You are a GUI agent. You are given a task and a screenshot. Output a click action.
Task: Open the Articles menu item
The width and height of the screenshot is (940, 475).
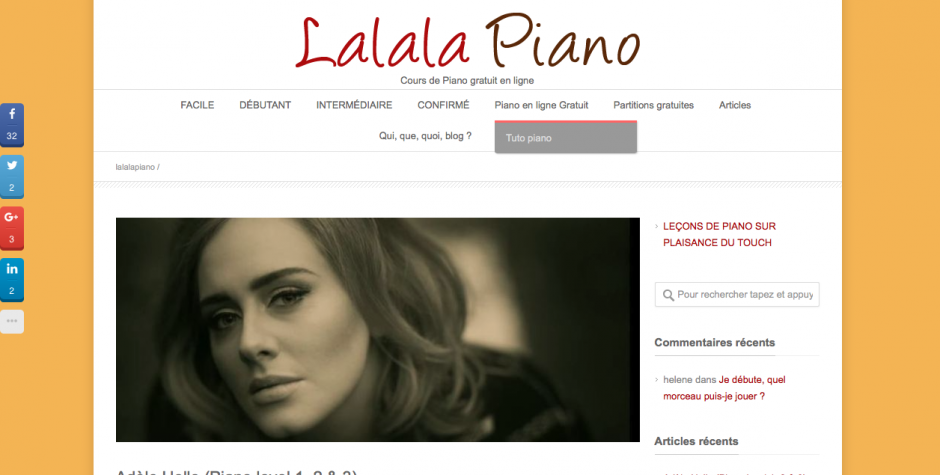point(735,105)
